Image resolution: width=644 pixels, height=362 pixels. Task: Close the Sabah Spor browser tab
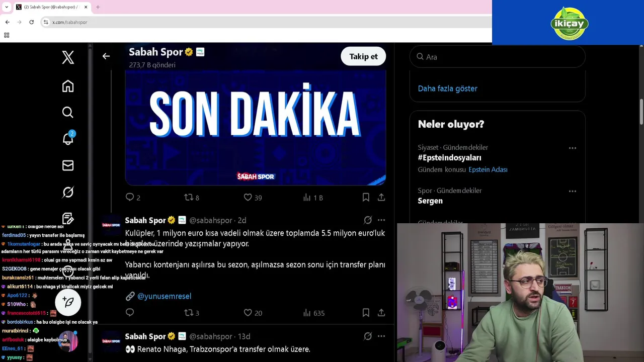[86, 7]
